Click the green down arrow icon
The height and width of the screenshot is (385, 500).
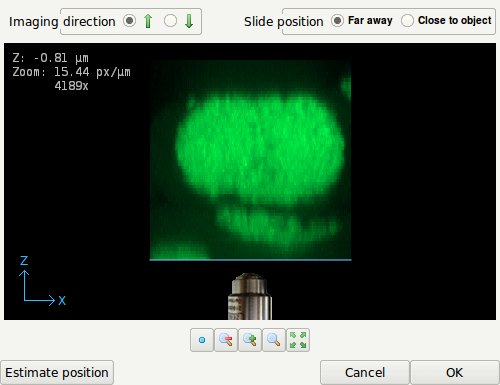189,21
